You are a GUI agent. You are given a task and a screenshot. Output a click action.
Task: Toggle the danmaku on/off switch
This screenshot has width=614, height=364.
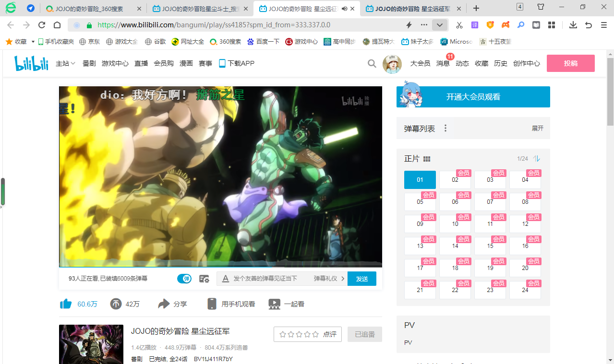(x=184, y=279)
